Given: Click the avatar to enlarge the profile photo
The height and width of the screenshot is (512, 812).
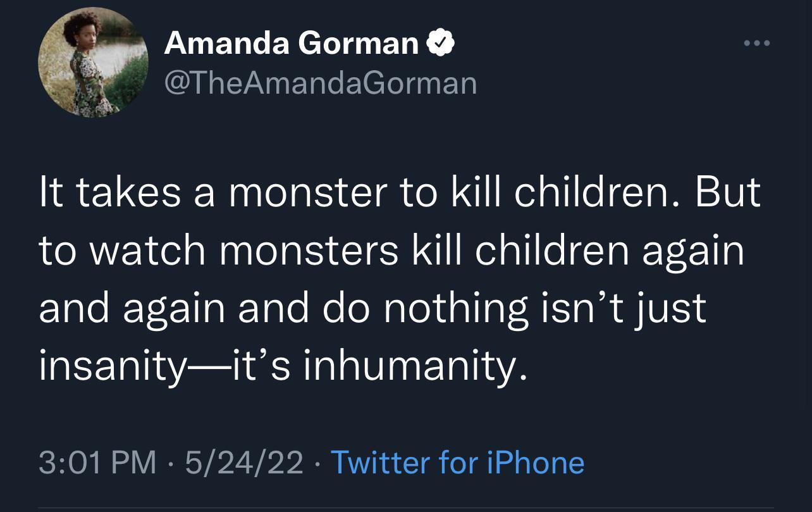Looking at the screenshot, I should (x=94, y=63).
